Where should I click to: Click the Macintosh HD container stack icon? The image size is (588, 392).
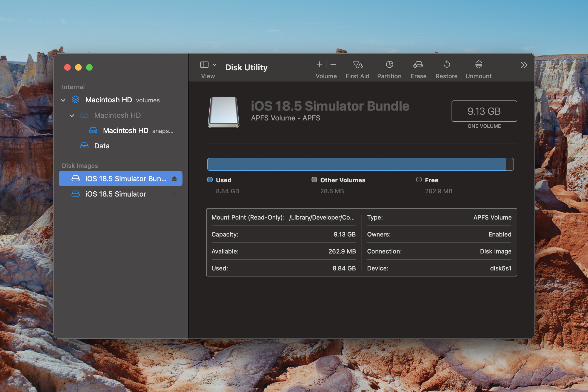pos(76,100)
